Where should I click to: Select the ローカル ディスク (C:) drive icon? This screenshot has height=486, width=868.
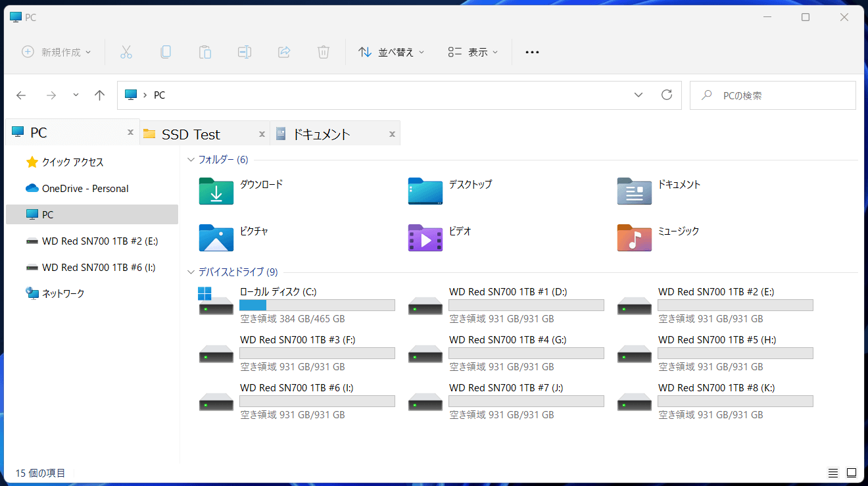pyautogui.click(x=216, y=301)
